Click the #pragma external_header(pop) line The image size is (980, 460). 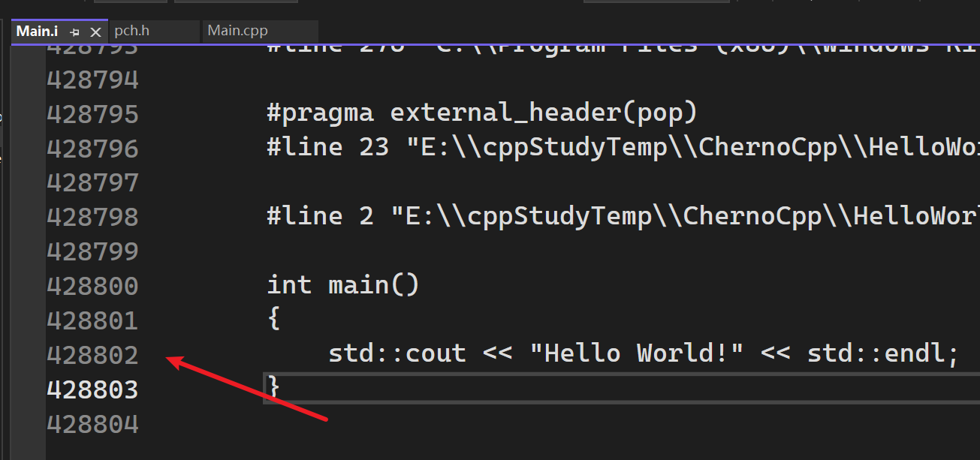(482, 113)
